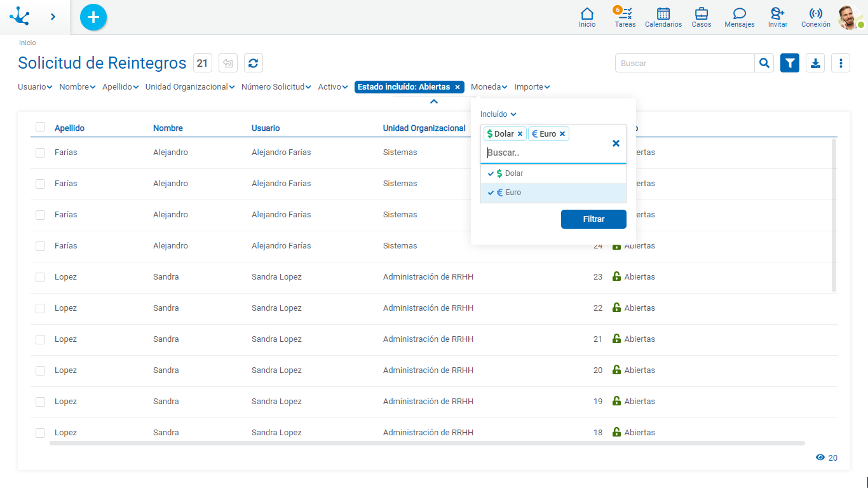Click the lock icon in row 18

point(616,432)
